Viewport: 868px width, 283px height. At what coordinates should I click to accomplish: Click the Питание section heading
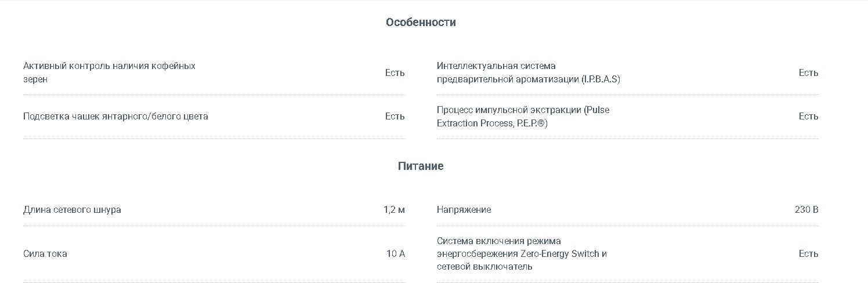coord(421,166)
